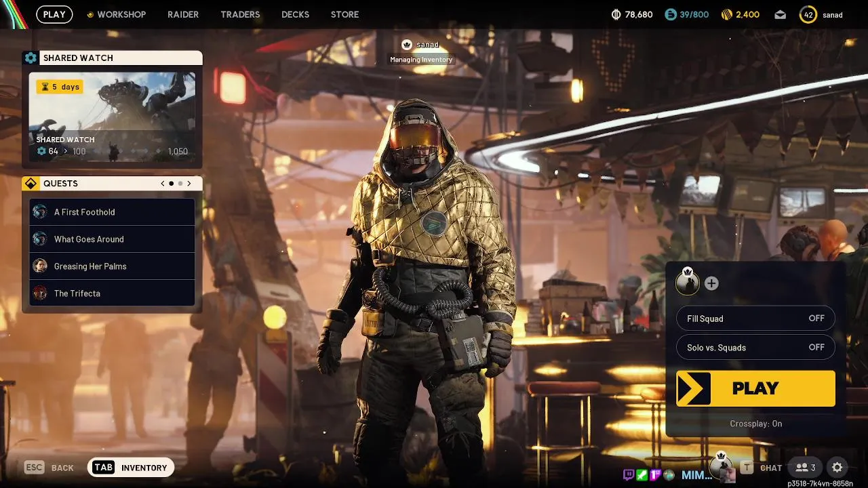Click the streamer avatar in the bottom bar
The height and width of the screenshot is (488, 868).
[x=728, y=474]
